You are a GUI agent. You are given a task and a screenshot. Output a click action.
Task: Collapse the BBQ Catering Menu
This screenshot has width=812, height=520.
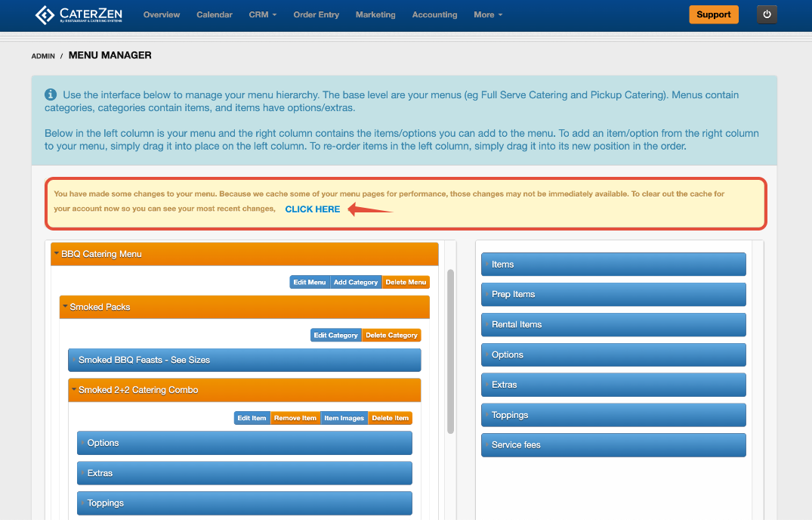pyautogui.click(x=245, y=254)
